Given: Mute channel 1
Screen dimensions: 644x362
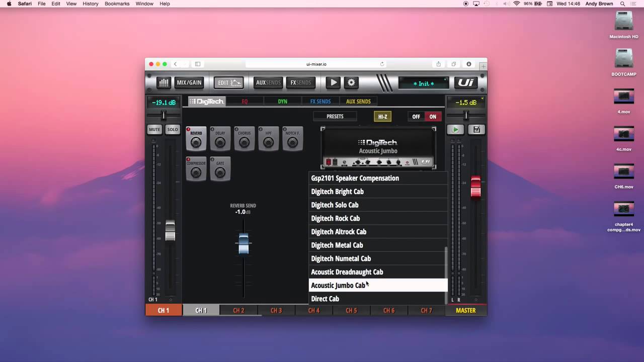Looking at the screenshot, I should pos(154,129).
